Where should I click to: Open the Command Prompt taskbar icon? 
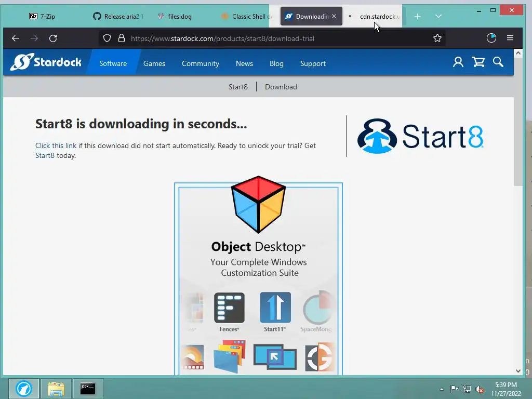click(88, 389)
